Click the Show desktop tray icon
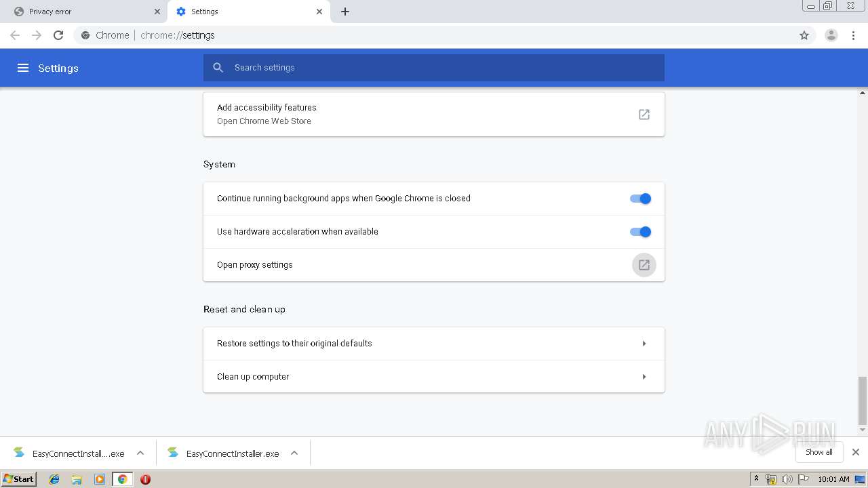The image size is (868, 488). coord(860,479)
